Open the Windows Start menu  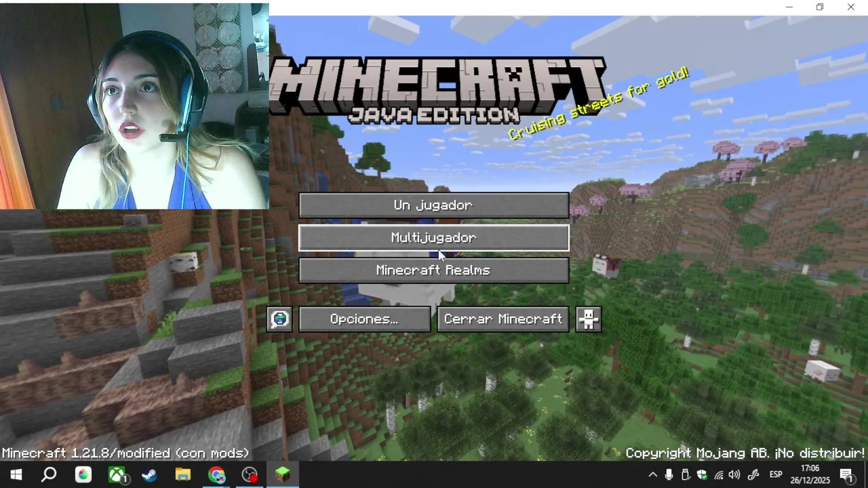click(x=16, y=475)
